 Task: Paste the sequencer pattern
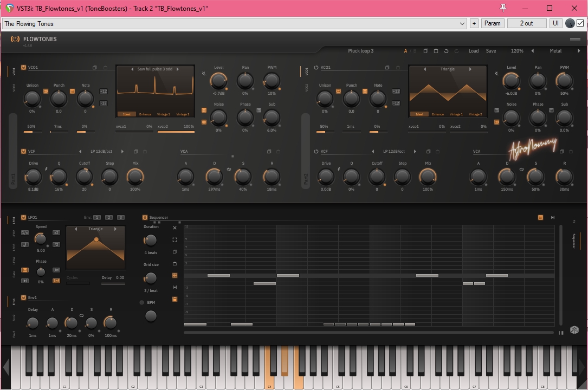(x=175, y=264)
